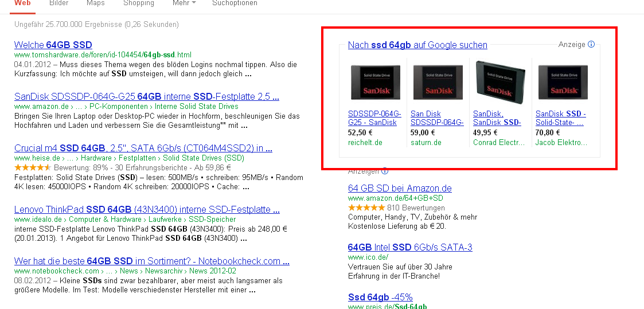Open 'SanDisk SSD - Solid-State-' product link
Image resolution: width=644 pixels, height=309 pixels.
(561, 118)
